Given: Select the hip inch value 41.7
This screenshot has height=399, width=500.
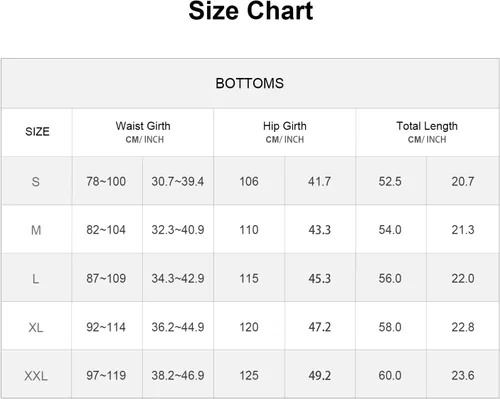Looking at the screenshot, I should pos(319,182).
